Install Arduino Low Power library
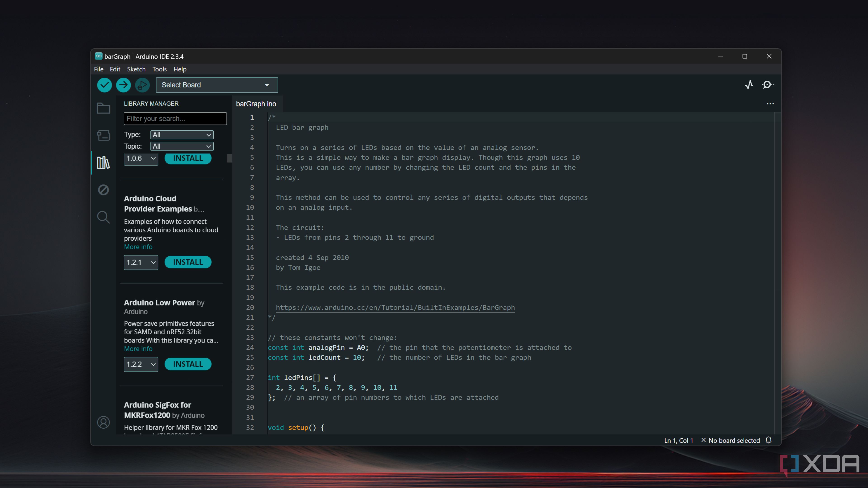 [x=188, y=364]
